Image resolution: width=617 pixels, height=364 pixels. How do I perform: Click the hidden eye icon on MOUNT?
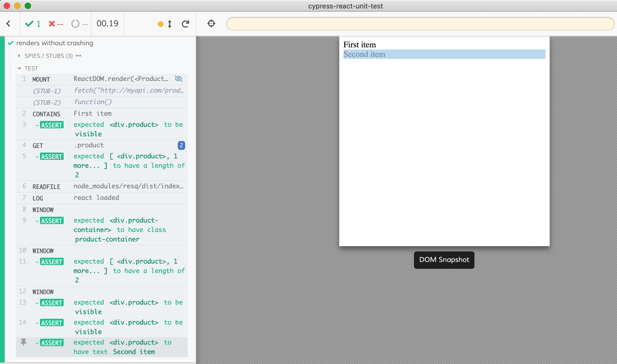coord(179,79)
